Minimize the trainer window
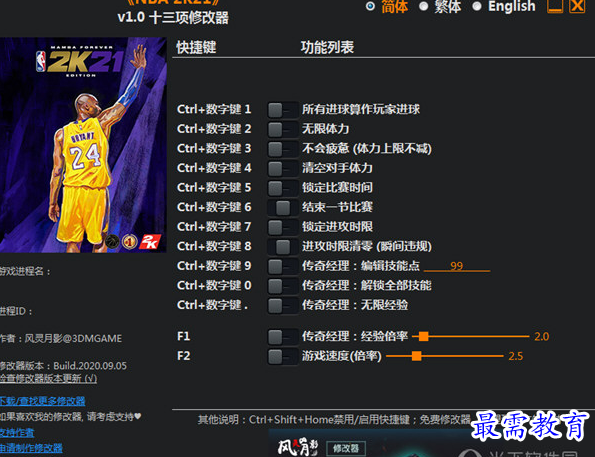 point(554,6)
